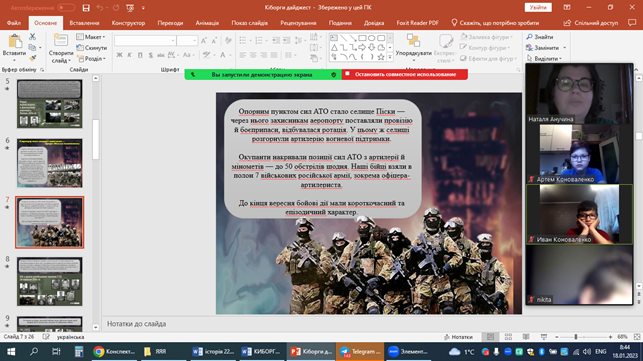Undo the last action
643x361 pixels.
100,7
